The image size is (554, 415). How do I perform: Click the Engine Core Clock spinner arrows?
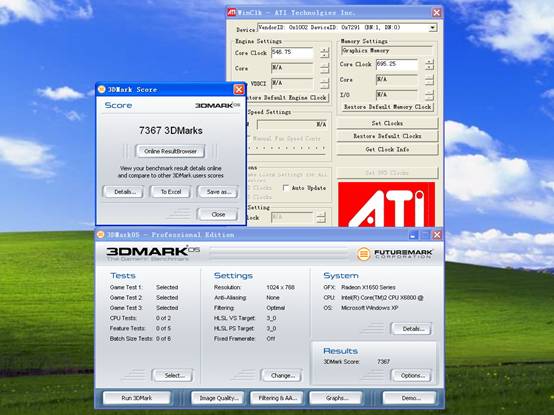point(324,53)
